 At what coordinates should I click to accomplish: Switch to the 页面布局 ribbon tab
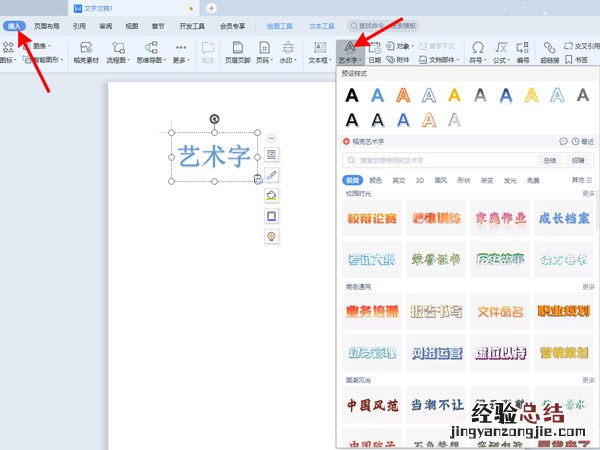coord(46,24)
